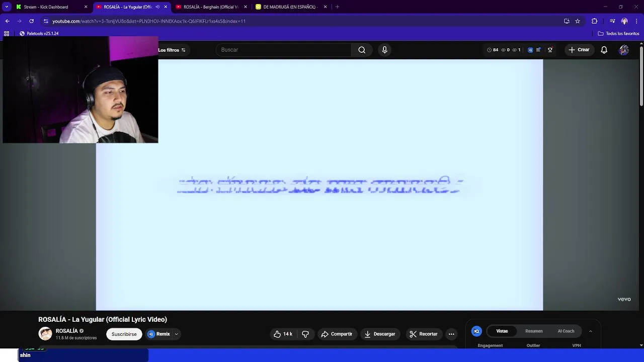The height and width of the screenshot is (362, 644).
Task: Open more actions three-dot menu
Action: tap(451, 334)
